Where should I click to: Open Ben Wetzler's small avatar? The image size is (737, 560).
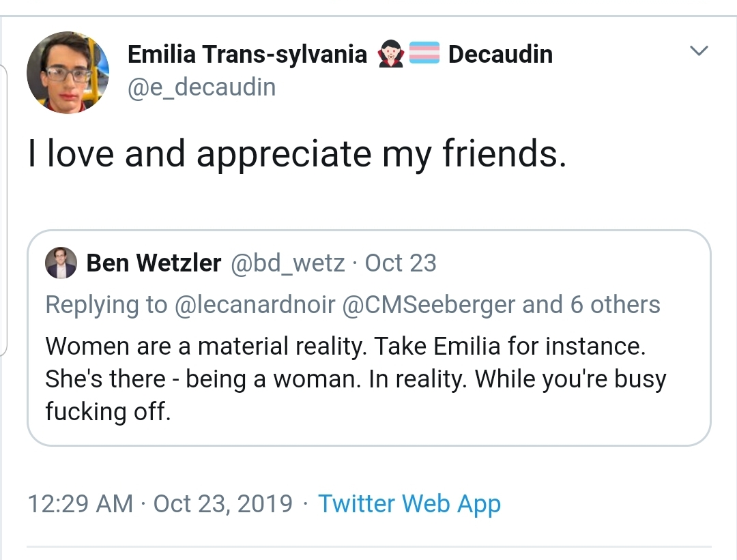click(x=61, y=263)
